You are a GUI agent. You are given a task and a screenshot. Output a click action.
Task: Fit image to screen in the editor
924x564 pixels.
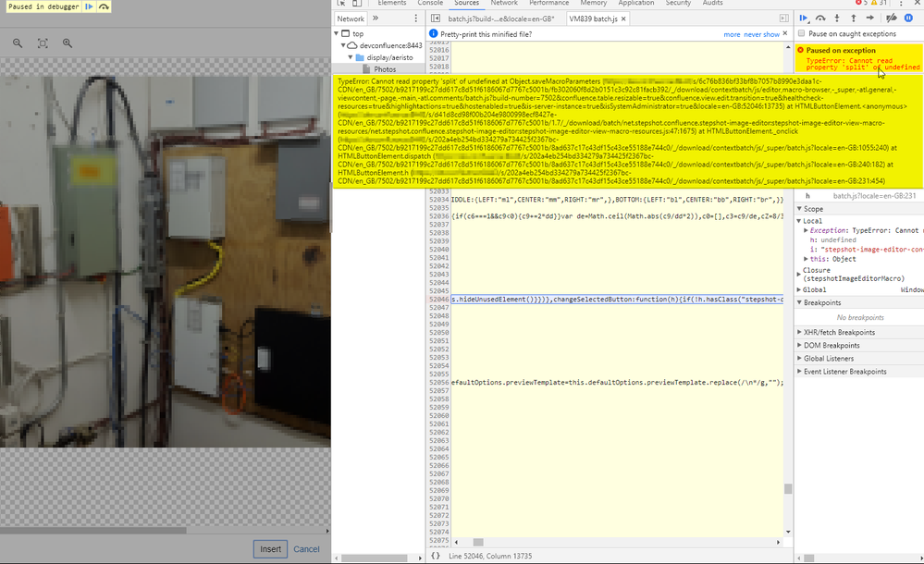coord(43,43)
